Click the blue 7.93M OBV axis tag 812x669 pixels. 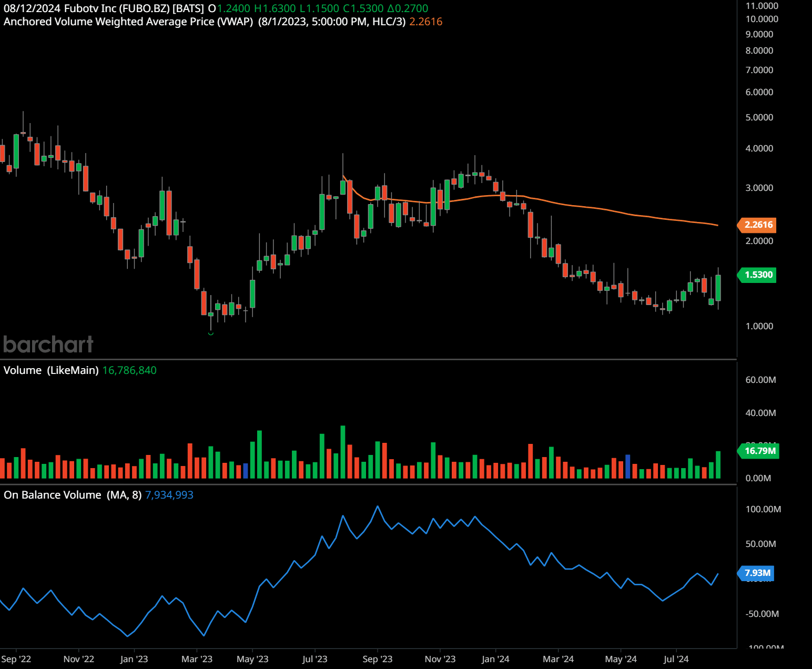(757, 573)
